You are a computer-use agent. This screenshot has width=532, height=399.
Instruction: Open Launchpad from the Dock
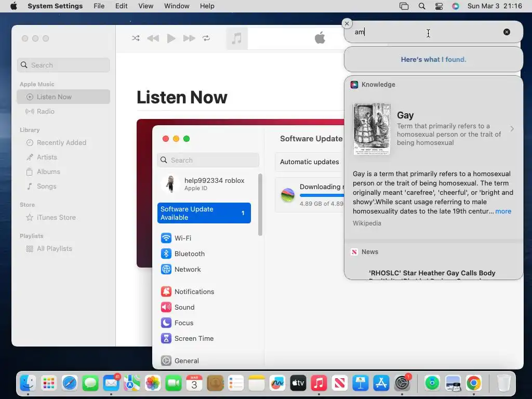tap(48, 383)
